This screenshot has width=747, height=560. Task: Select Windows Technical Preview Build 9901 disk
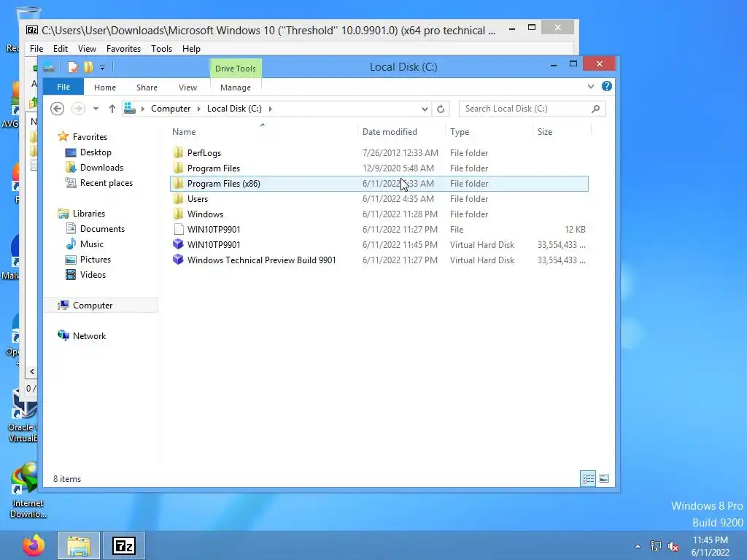tap(379, 260)
